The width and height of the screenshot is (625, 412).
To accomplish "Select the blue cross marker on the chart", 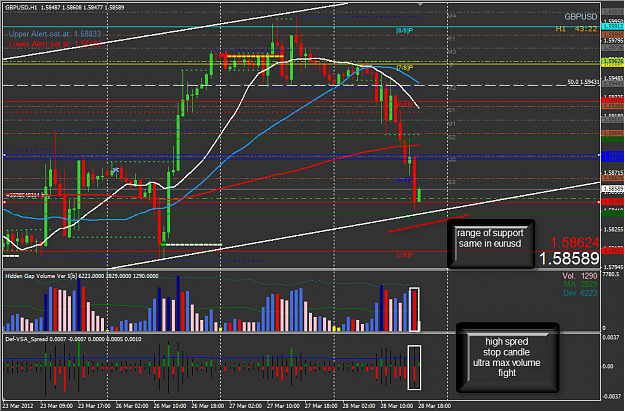I will coord(116,171).
